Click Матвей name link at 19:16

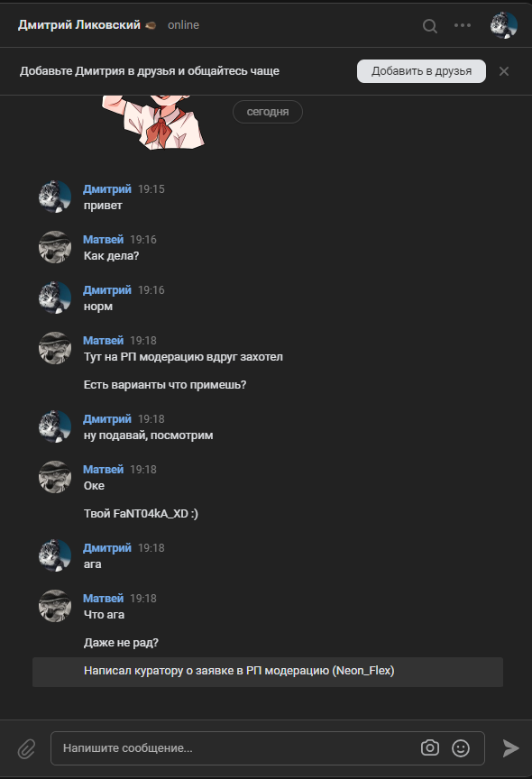pyautogui.click(x=103, y=240)
